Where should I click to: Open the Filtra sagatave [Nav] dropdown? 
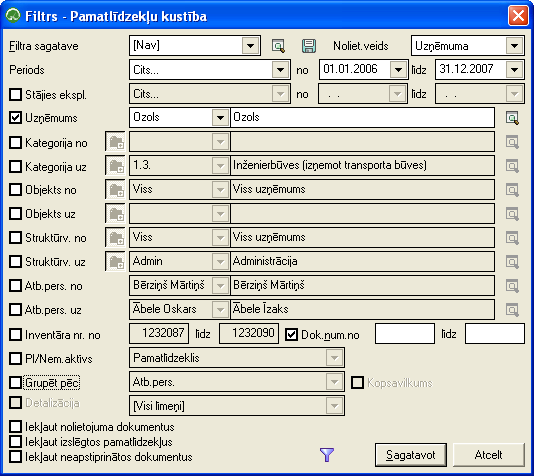(x=250, y=46)
